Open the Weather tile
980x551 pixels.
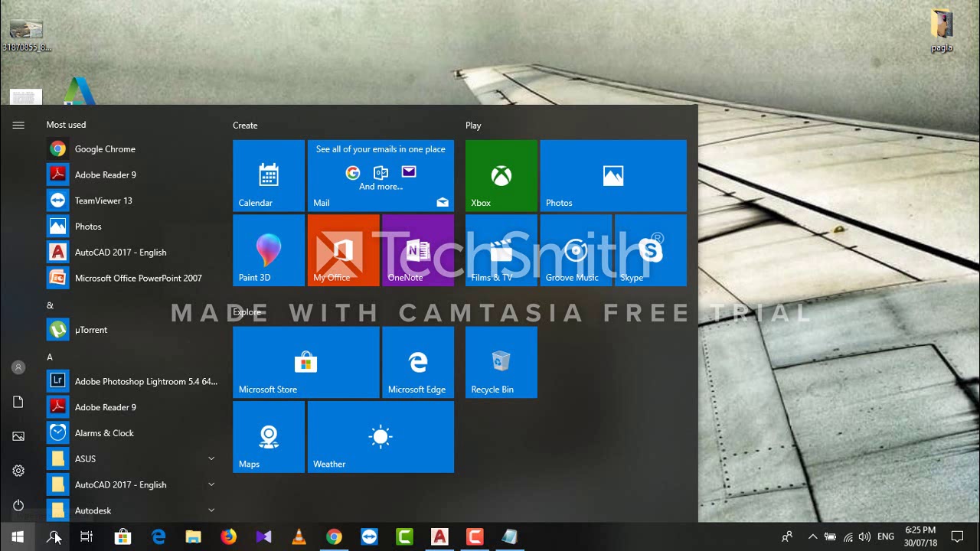(381, 437)
